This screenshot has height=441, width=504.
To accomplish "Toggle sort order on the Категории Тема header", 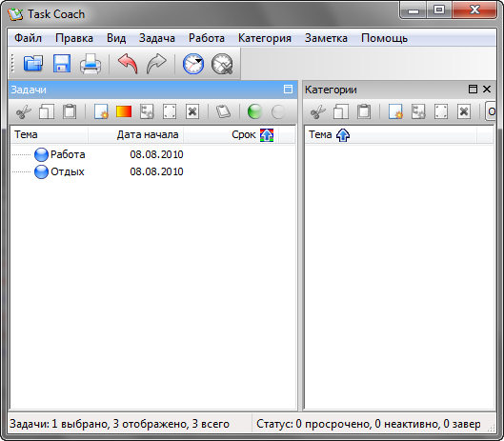I will tap(343, 135).
